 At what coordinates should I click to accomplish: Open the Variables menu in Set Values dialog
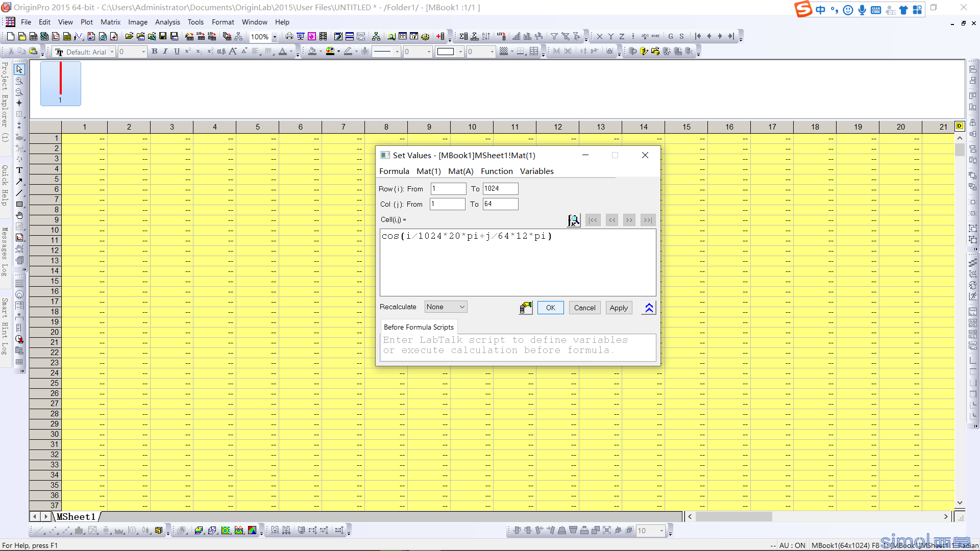click(x=536, y=171)
